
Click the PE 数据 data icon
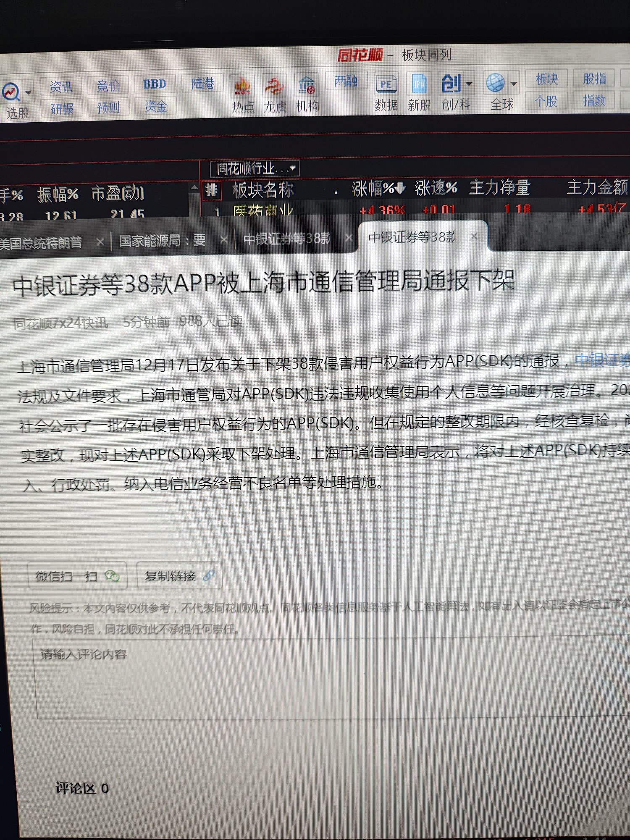coord(386,84)
